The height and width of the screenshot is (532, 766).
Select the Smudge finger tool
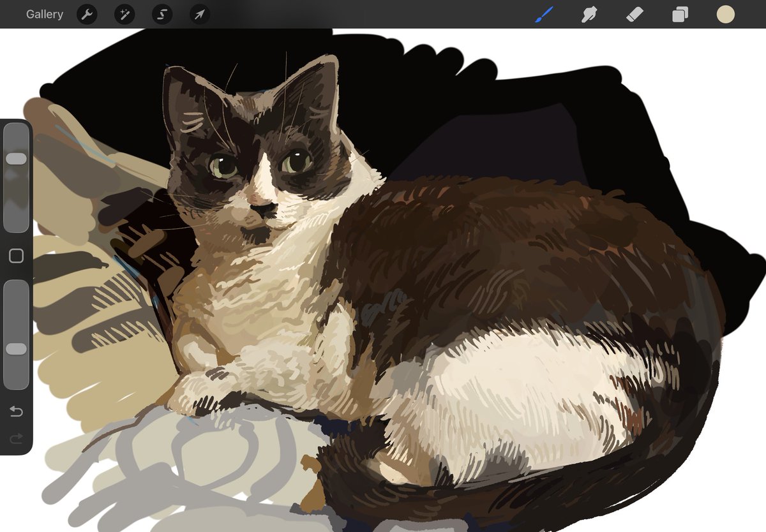click(589, 14)
